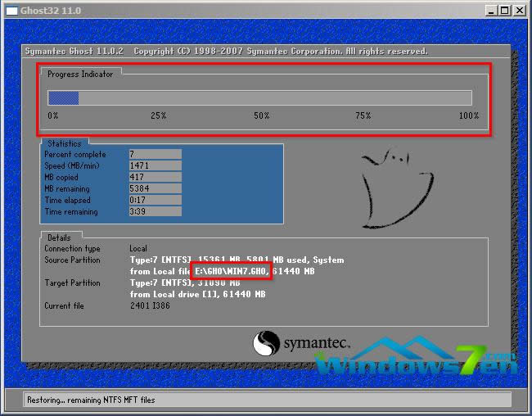Viewport: 532px width, 416px height.
Task: Click the 50% mark on progress indicator
Action: click(261, 115)
